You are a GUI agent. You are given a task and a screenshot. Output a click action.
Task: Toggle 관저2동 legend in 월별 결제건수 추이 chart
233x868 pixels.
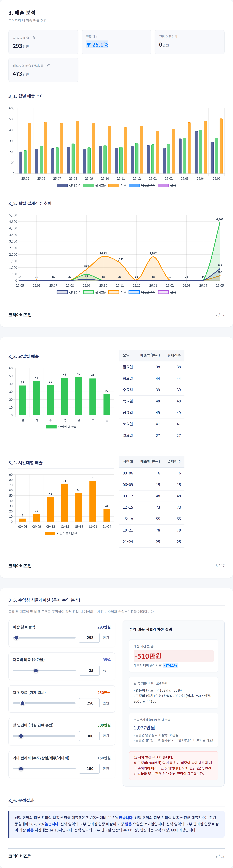click(x=94, y=292)
